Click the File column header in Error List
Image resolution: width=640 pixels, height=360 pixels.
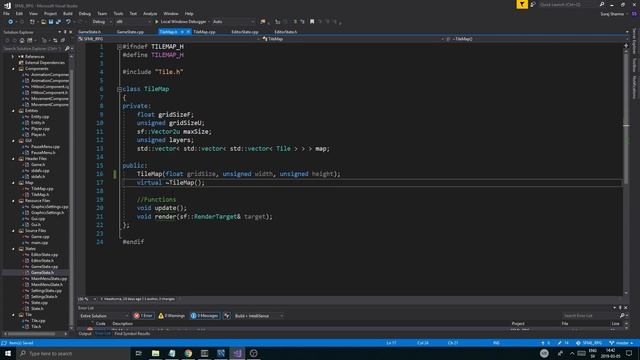coord(565,324)
